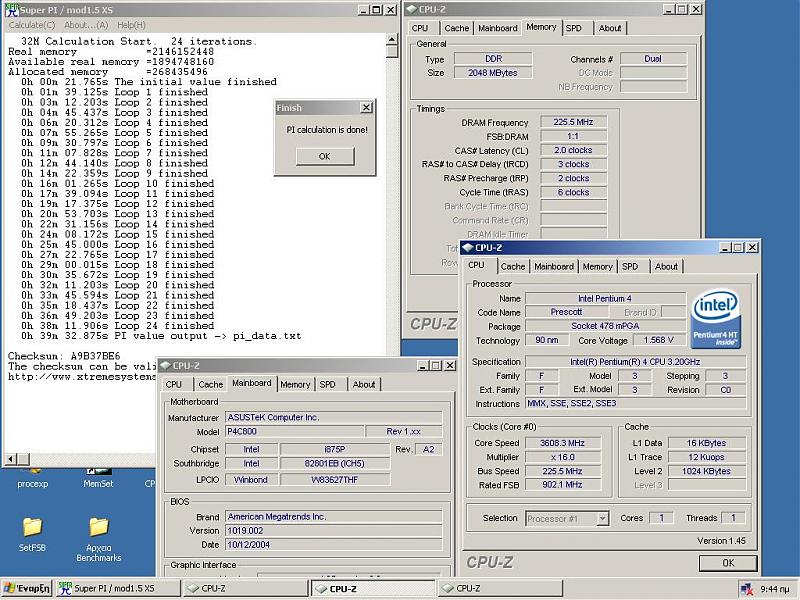Screen dimensions: 800x600
Task: Click the CPU-Z icon in the Mainboard window title bar
Action: coord(165,365)
